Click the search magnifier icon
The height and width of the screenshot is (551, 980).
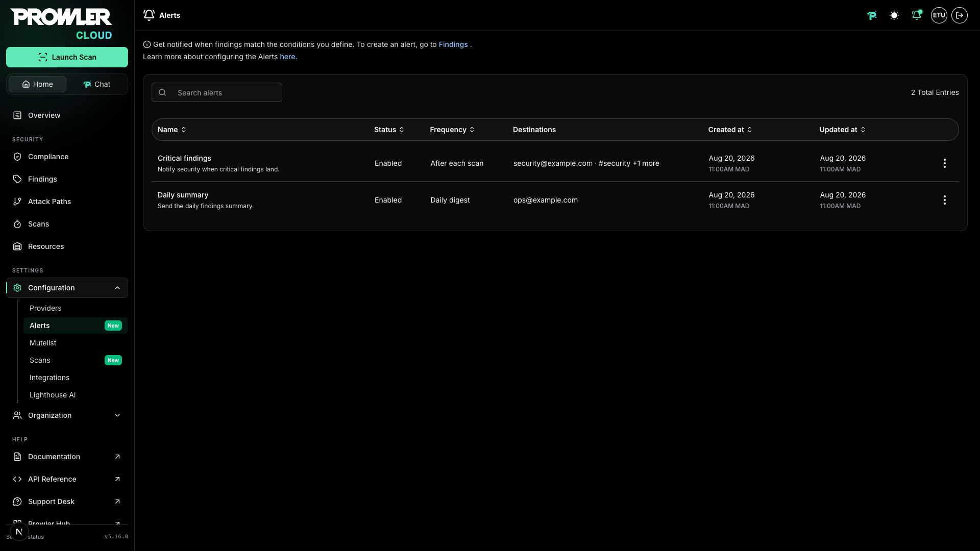[162, 92]
